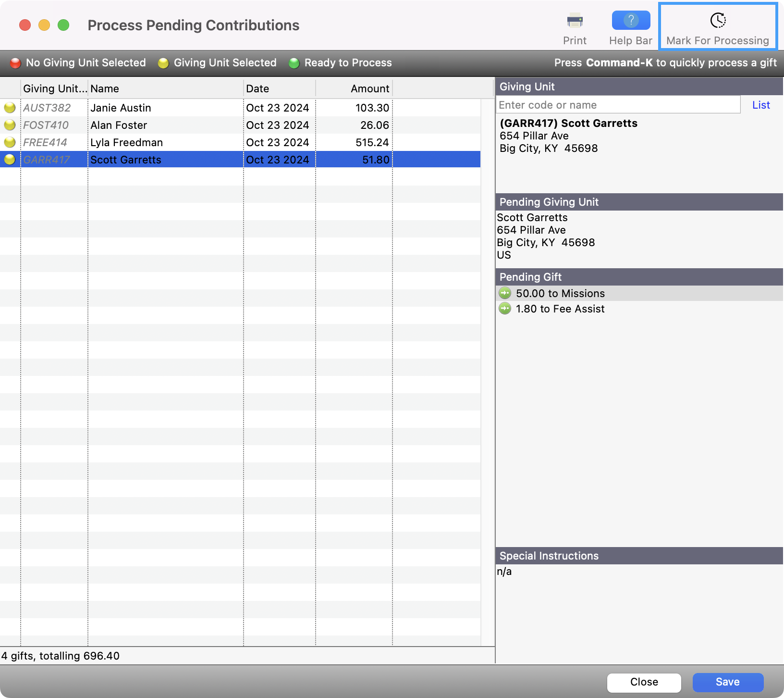784x698 pixels.
Task: Click green arrow icon beside 50.00 to Missions
Action: [505, 293]
